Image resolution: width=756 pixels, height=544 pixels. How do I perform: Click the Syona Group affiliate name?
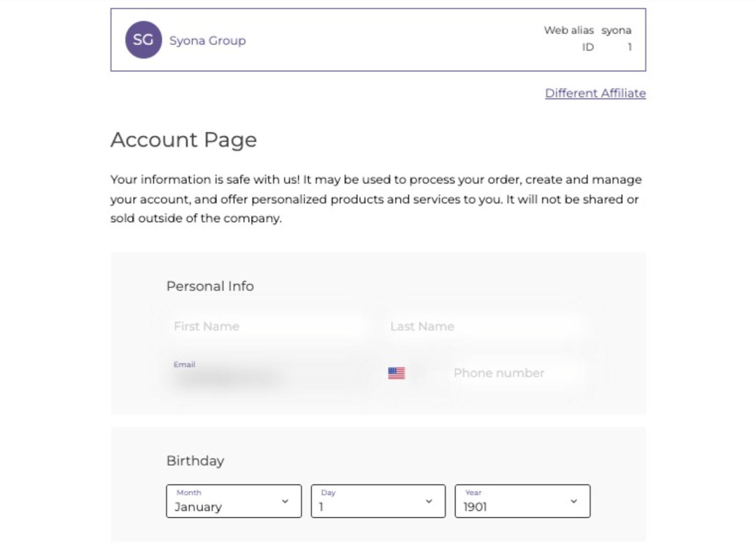[x=207, y=40]
